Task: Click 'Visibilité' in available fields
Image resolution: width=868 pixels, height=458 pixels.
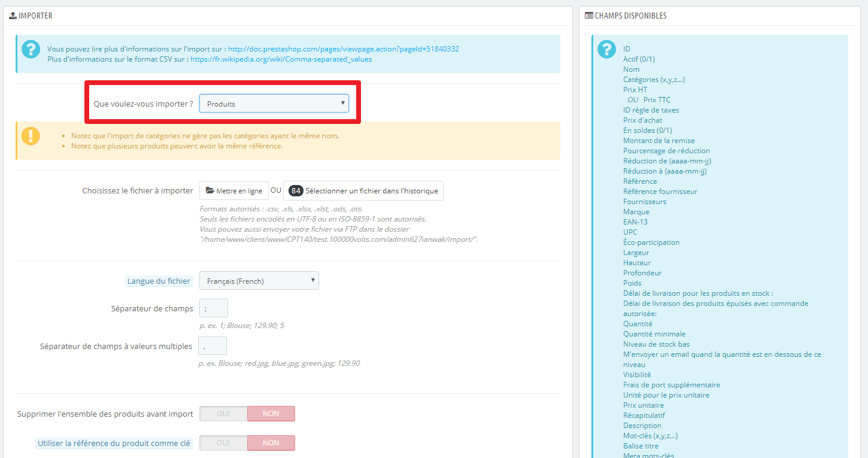Action: (x=637, y=375)
